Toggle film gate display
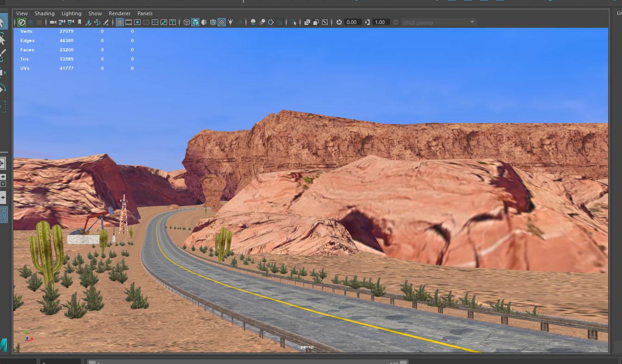Image resolution: width=622 pixels, height=364 pixels. click(x=129, y=22)
